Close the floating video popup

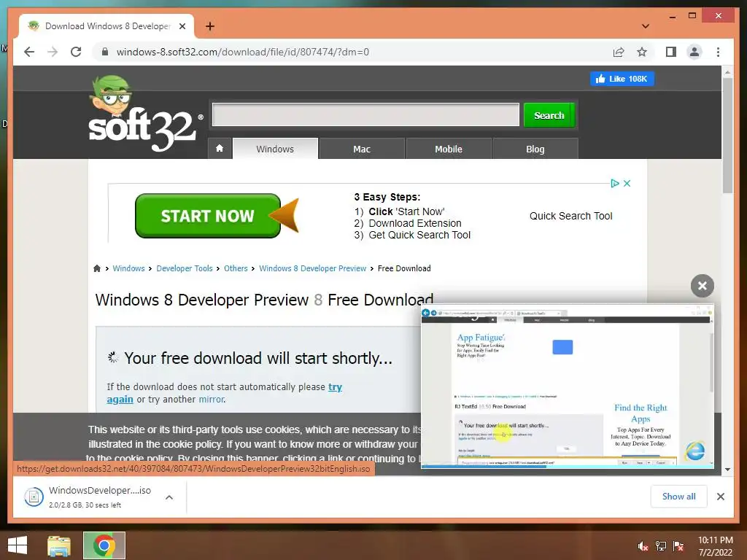tap(703, 286)
